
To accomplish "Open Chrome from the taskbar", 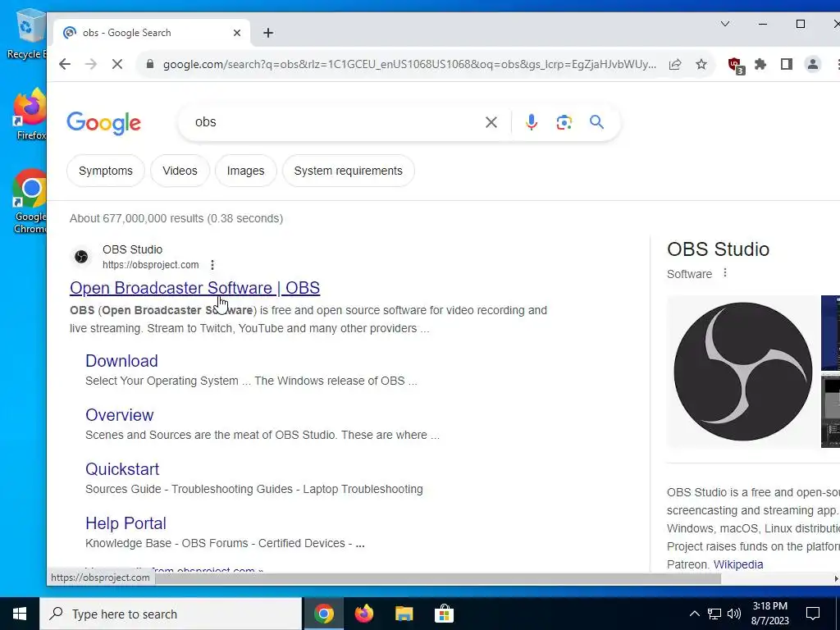I will 323,614.
